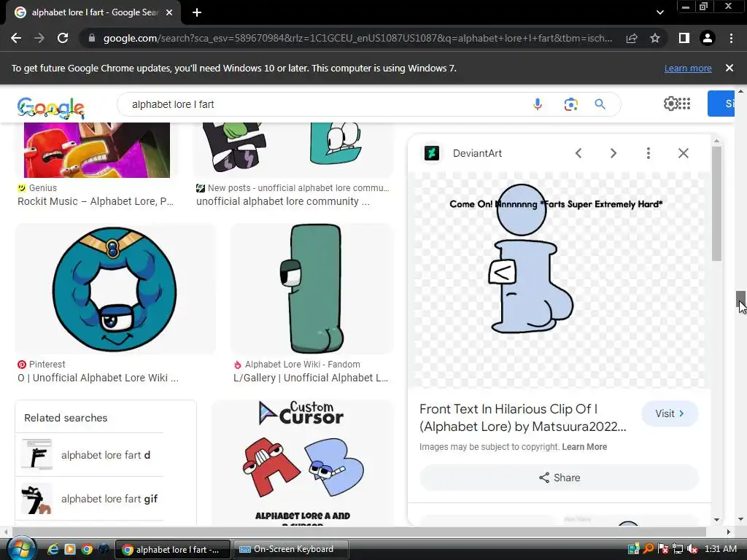Open preview panel more options menu
747x560 pixels.
[x=648, y=153]
